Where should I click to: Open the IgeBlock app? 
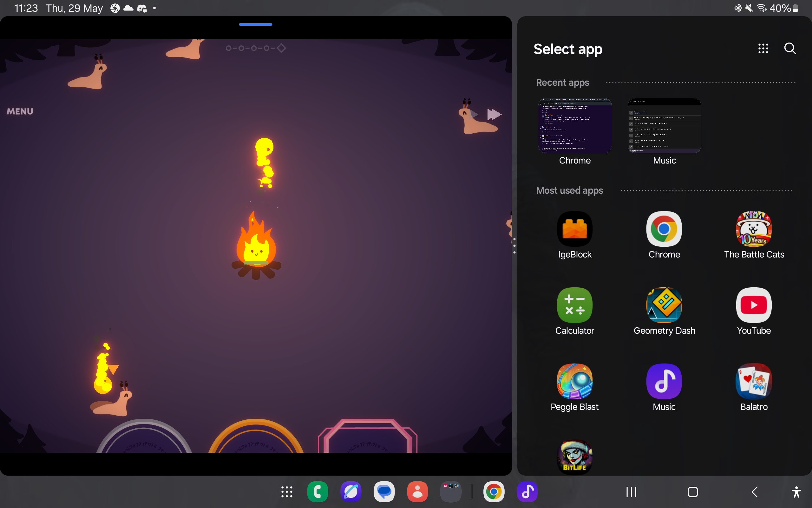tap(574, 229)
